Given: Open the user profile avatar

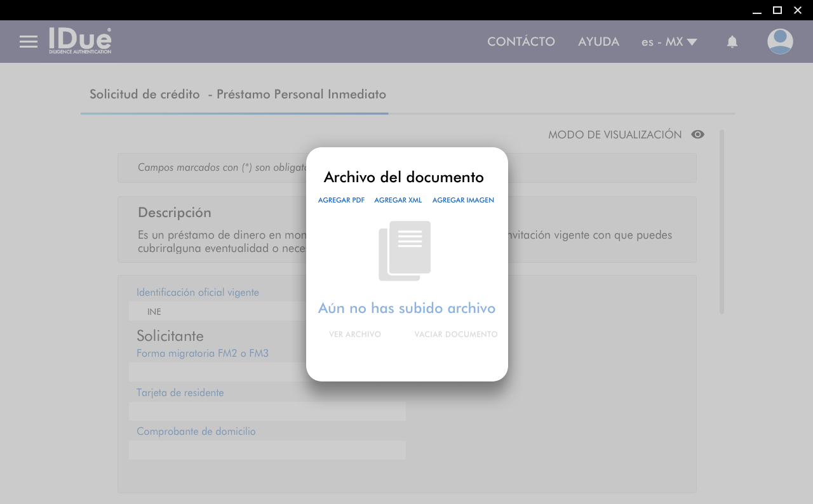Looking at the screenshot, I should coord(779,42).
